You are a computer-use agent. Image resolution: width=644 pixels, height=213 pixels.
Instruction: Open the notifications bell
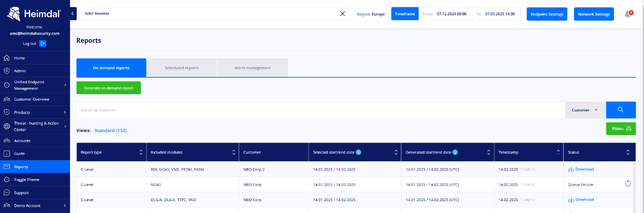pos(628,14)
